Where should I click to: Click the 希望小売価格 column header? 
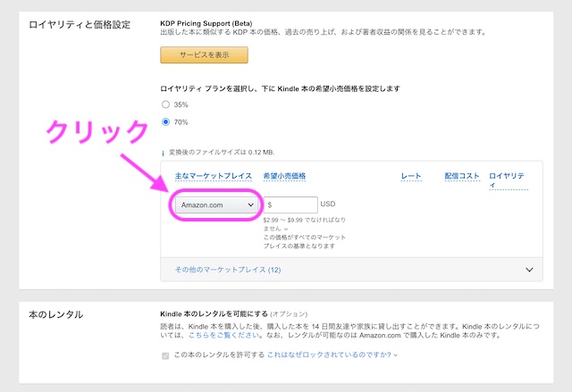[x=284, y=177]
